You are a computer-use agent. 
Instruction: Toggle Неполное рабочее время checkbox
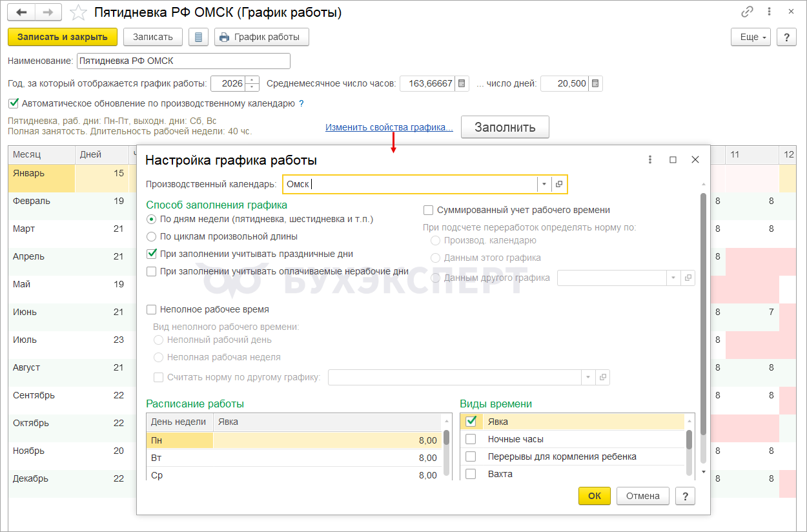(152, 309)
